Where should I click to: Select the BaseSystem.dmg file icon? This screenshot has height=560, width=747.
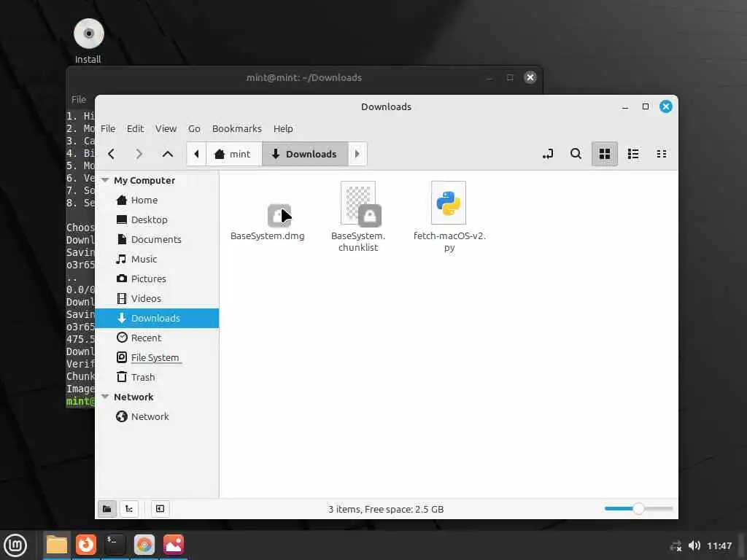(279, 216)
